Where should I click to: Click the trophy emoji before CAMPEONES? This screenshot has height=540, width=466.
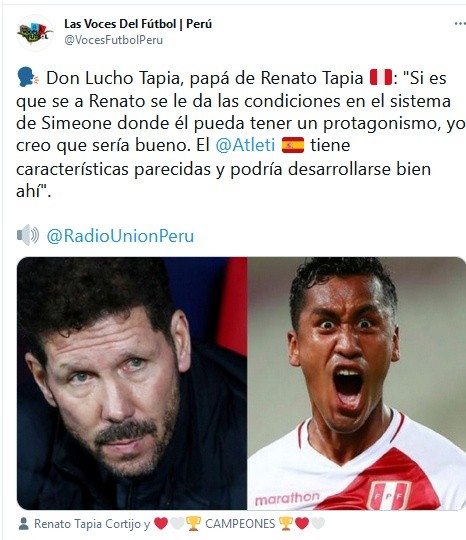tap(193, 524)
